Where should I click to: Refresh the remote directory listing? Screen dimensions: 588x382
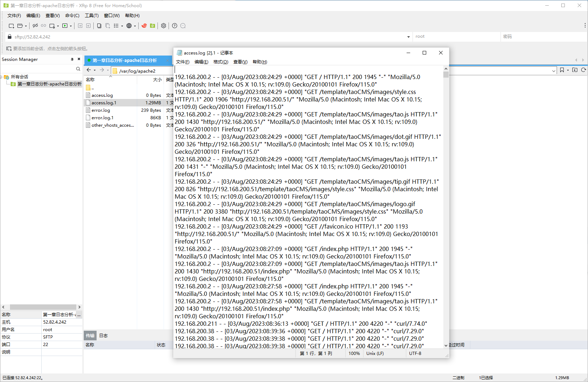[583, 70]
